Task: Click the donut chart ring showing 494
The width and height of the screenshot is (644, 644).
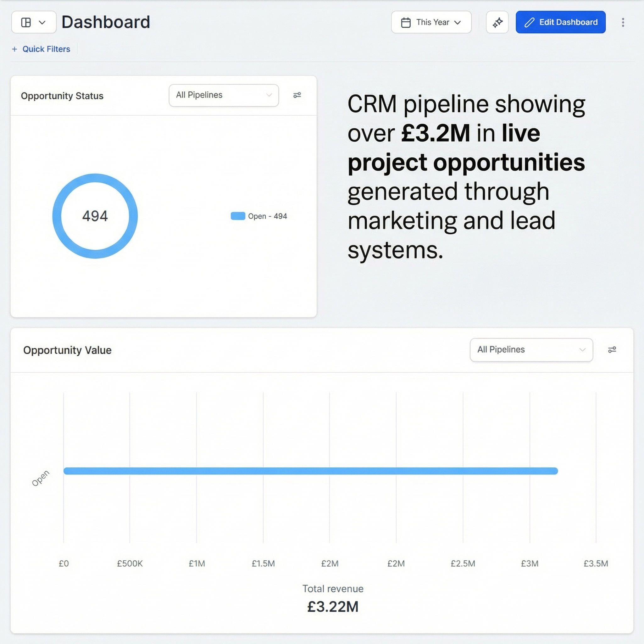Action: click(95, 178)
